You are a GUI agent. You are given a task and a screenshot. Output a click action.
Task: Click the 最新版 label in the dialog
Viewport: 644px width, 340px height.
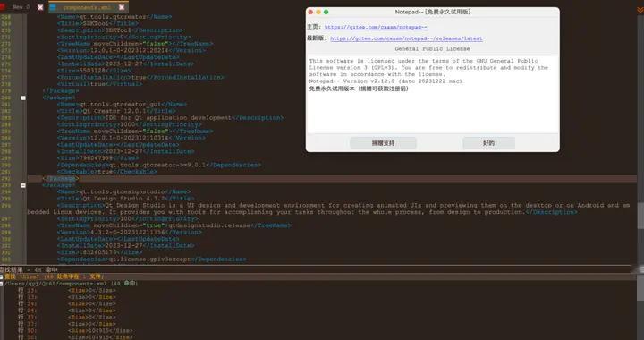pyautogui.click(x=317, y=38)
